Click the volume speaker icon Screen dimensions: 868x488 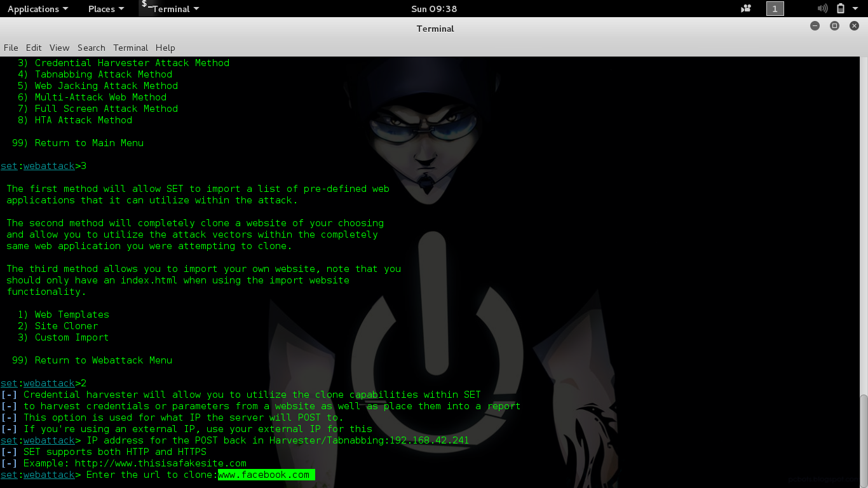click(822, 9)
